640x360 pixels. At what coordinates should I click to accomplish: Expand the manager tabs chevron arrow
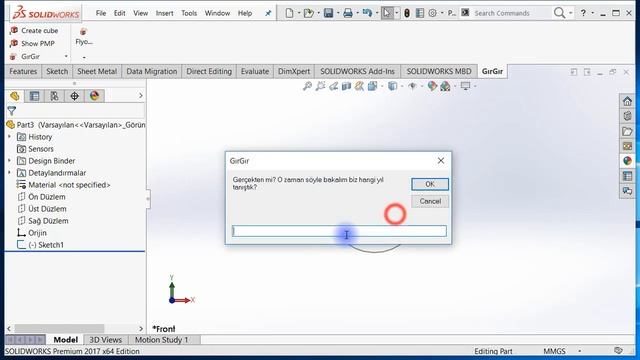[141, 96]
